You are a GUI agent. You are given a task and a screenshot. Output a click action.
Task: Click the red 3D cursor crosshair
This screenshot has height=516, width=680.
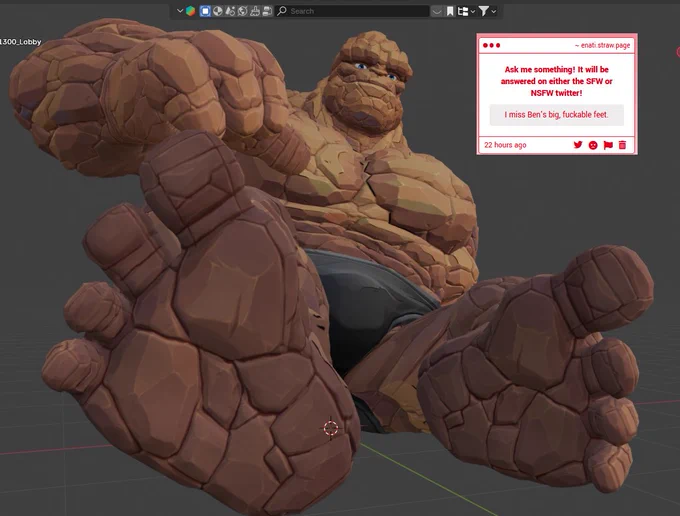[331, 428]
